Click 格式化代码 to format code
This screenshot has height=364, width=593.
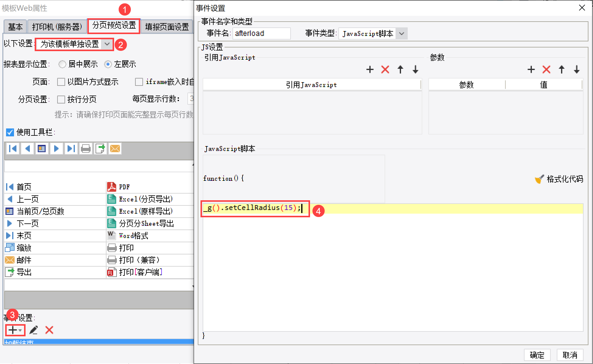(x=559, y=179)
